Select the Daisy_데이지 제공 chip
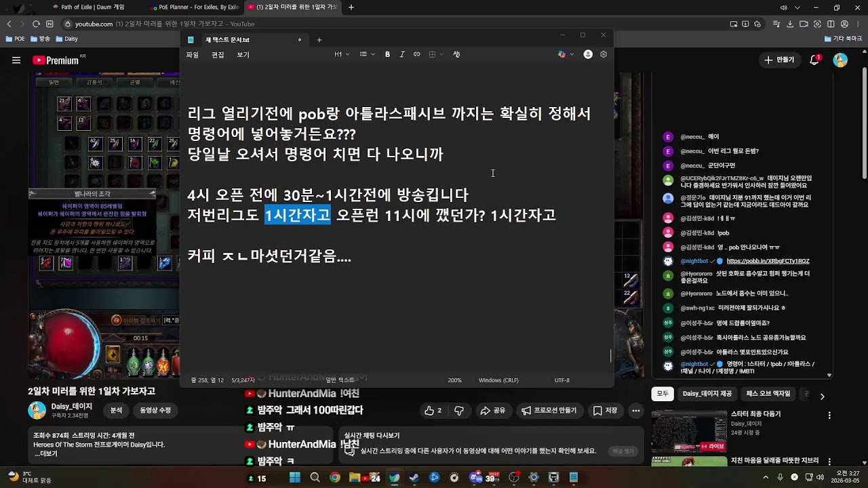868x488 pixels. 707,394
